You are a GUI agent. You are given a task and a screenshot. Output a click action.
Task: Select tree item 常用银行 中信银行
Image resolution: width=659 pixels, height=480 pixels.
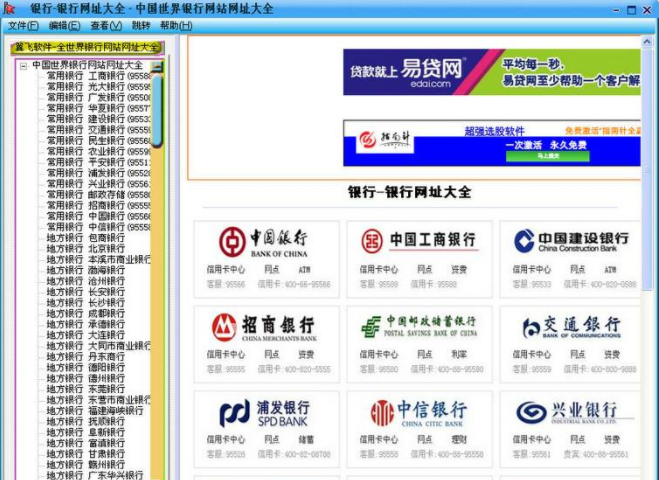point(98,227)
